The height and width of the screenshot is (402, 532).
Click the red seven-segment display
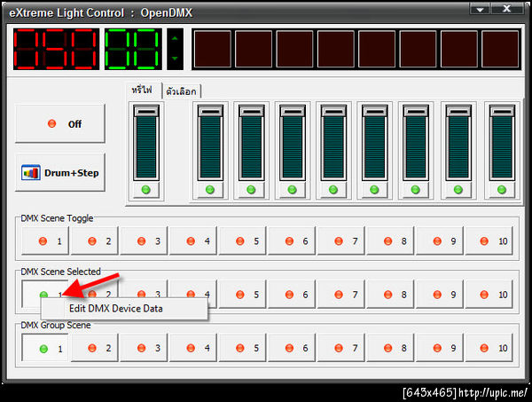[57, 49]
